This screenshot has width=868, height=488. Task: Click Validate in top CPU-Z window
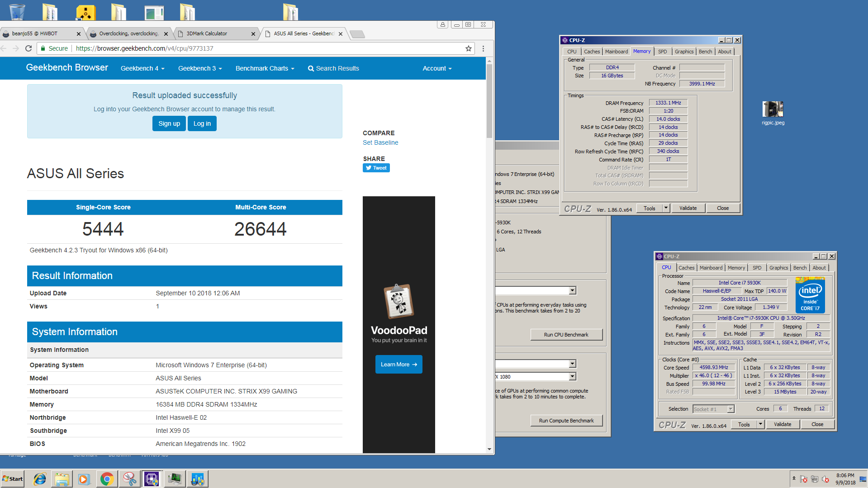688,208
